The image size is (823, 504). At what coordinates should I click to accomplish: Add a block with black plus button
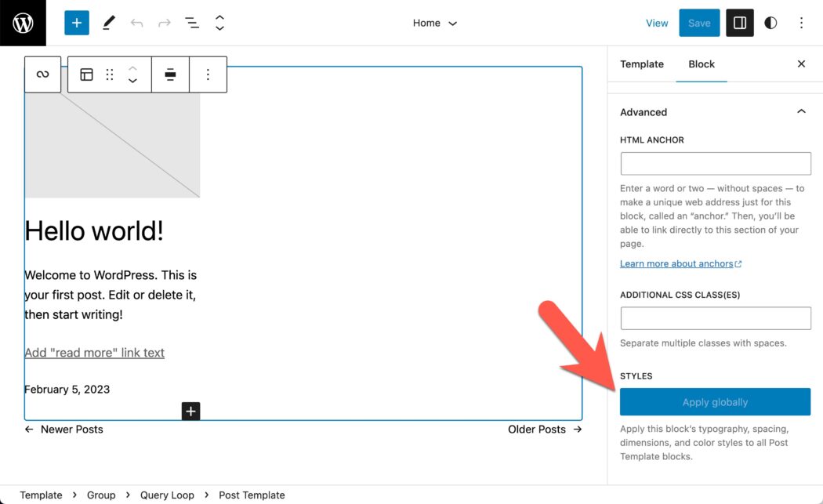tap(190, 411)
